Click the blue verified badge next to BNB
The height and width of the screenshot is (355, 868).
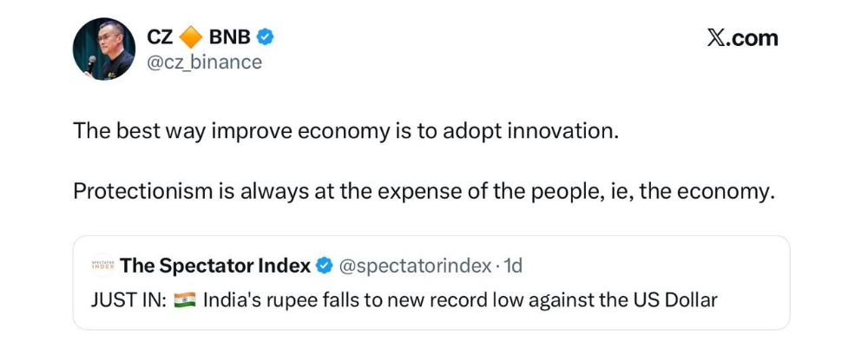267,37
